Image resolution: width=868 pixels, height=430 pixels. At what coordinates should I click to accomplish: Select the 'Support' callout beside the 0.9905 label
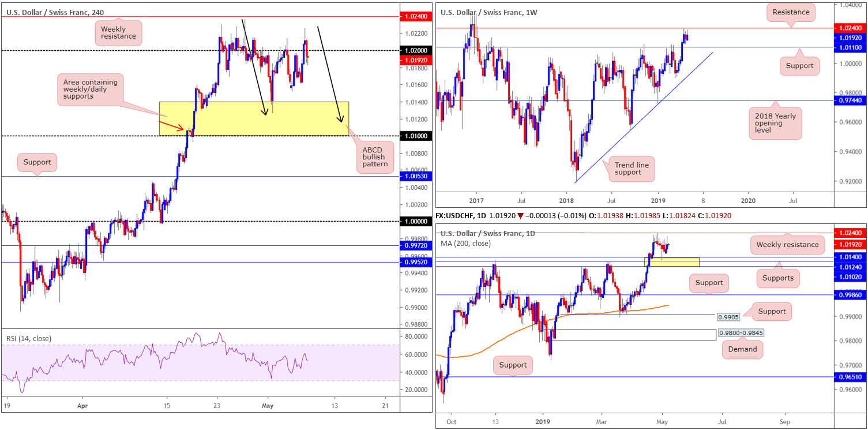[x=772, y=312]
